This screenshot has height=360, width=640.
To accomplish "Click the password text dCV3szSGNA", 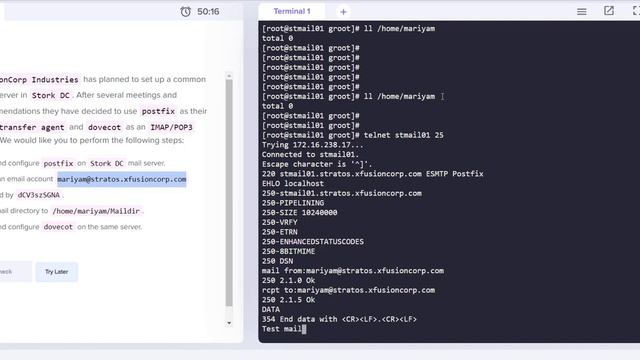I will [x=39, y=195].
